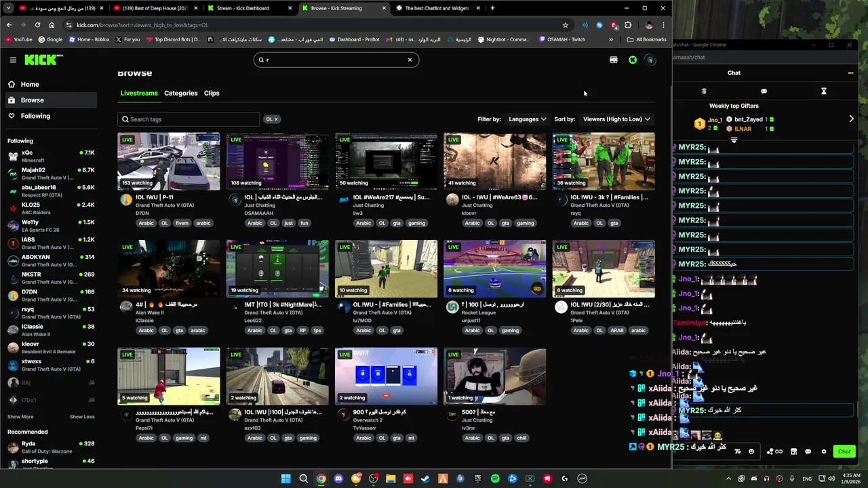Open the YouTube bookmark

pos(19,39)
